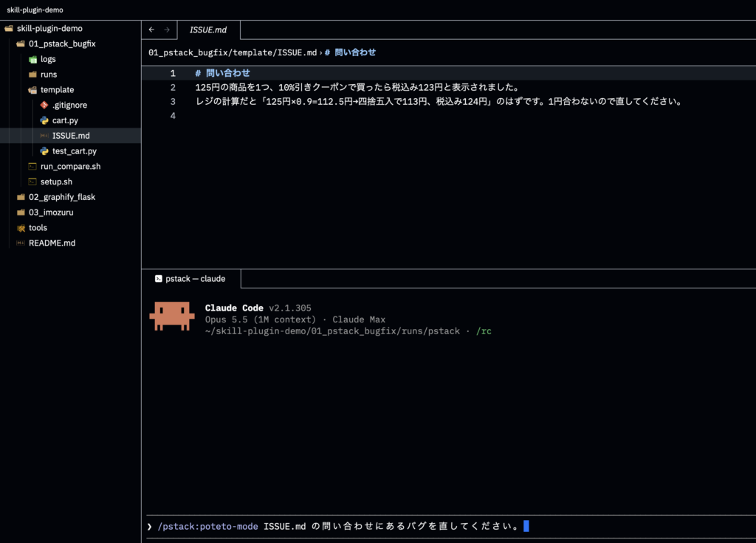Click the Claude Code v2.1.305 title text
756x543 pixels.
point(258,308)
